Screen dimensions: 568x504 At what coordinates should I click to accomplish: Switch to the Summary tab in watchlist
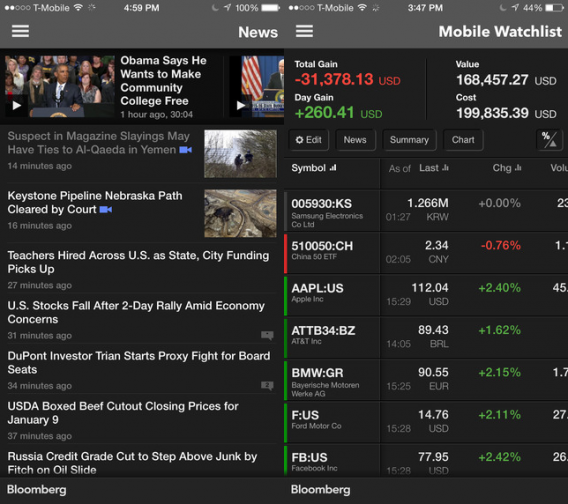[409, 140]
